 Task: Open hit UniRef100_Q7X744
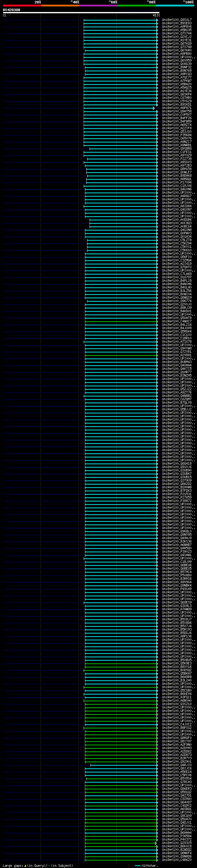(x=176, y=33)
